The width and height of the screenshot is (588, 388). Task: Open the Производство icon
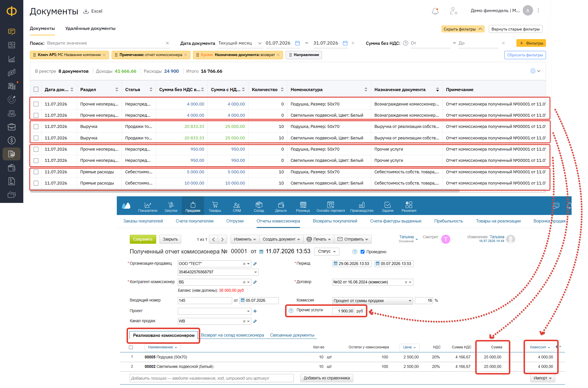pyautogui.click(x=362, y=205)
